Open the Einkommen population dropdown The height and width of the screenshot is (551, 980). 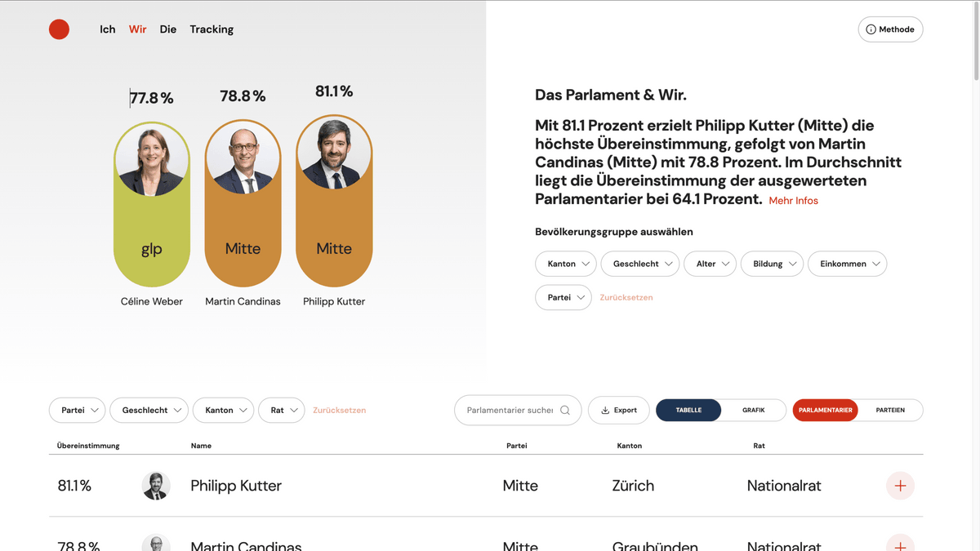click(x=847, y=264)
